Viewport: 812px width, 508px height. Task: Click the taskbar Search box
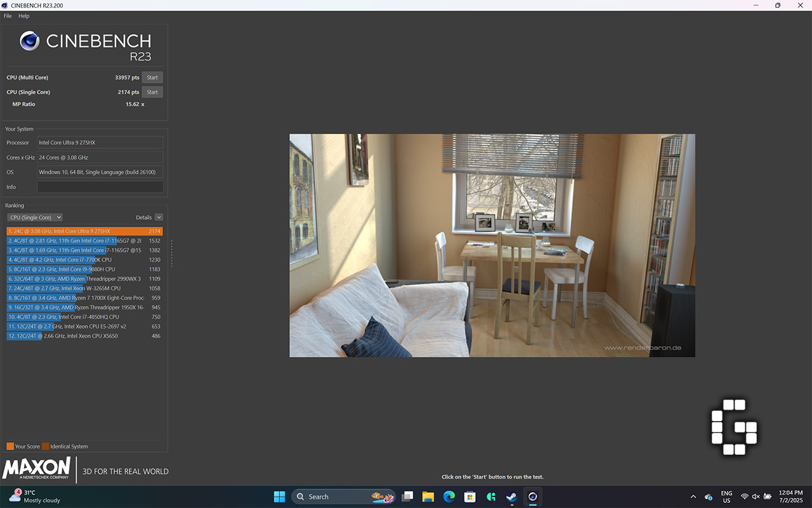point(344,497)
